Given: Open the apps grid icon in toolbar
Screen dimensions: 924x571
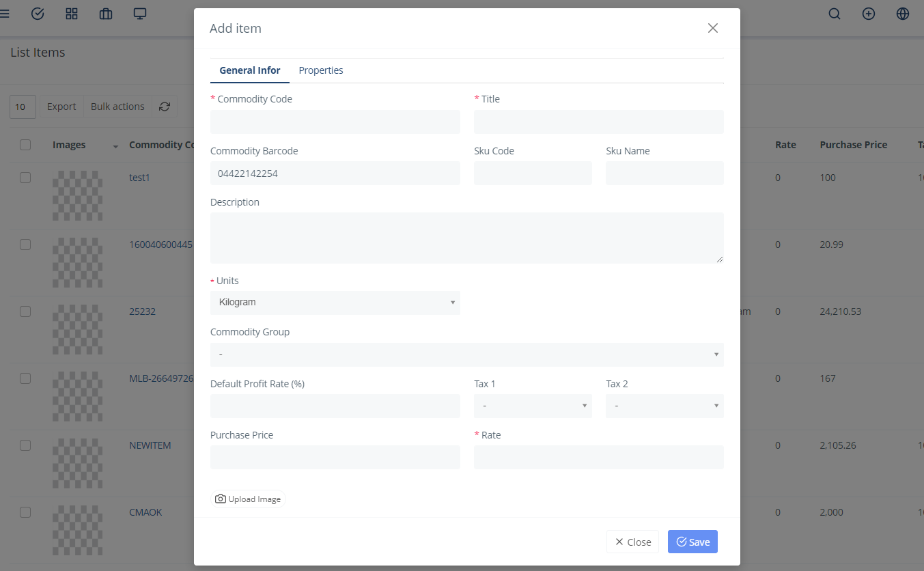Looking at the screenshot, I should click(x=72, y=13).
